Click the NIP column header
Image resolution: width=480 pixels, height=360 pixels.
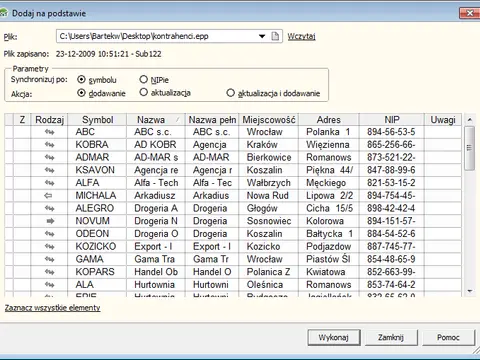point(392,120)
